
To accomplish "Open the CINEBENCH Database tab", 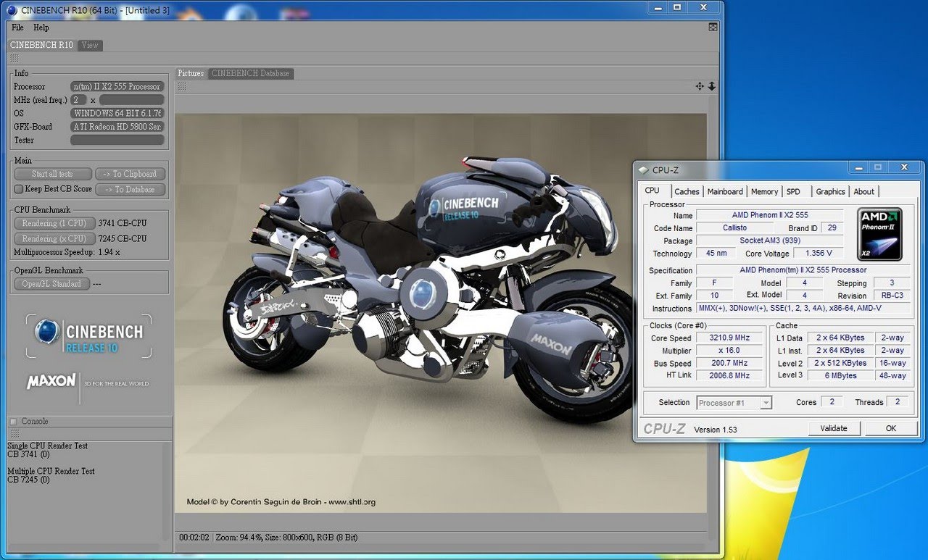I will (251, 73).
